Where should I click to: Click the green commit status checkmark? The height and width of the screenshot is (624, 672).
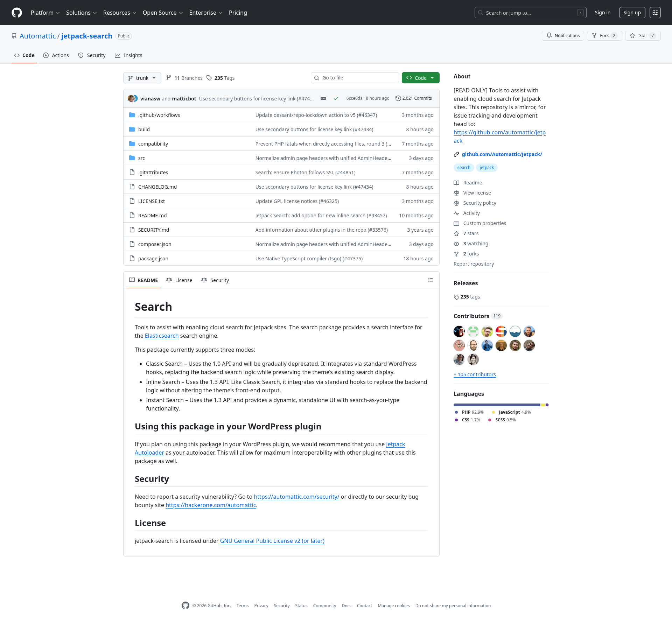point(336,98)
